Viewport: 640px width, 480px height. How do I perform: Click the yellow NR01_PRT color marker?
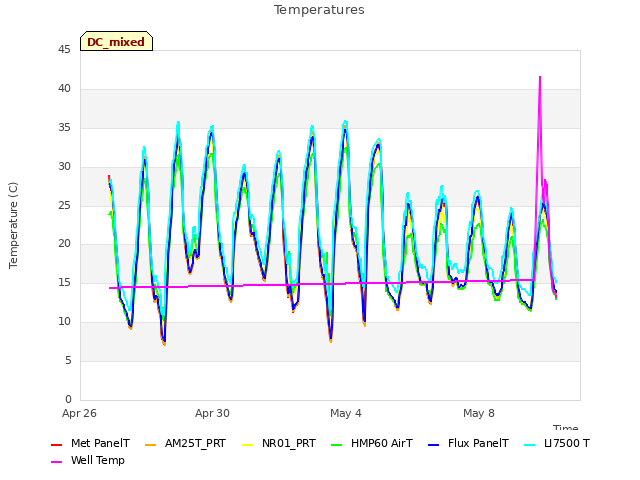tap(247, 444)
